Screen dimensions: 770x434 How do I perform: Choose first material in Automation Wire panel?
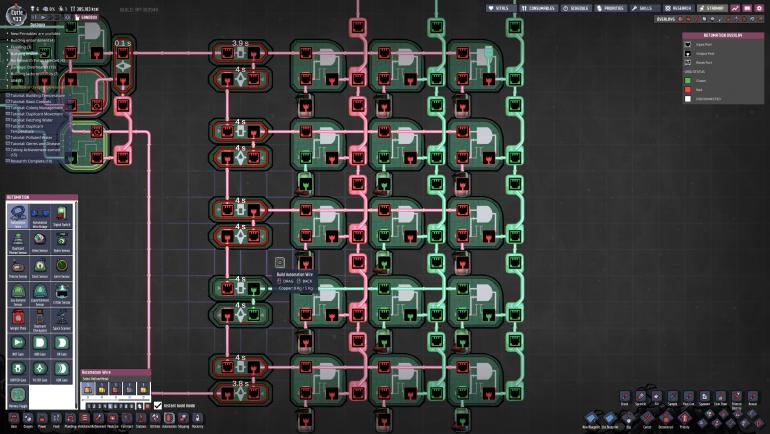[88, 389]
